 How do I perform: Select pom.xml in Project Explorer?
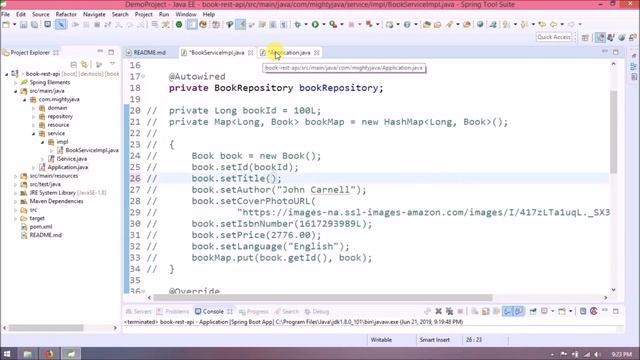tap(41, 227)
